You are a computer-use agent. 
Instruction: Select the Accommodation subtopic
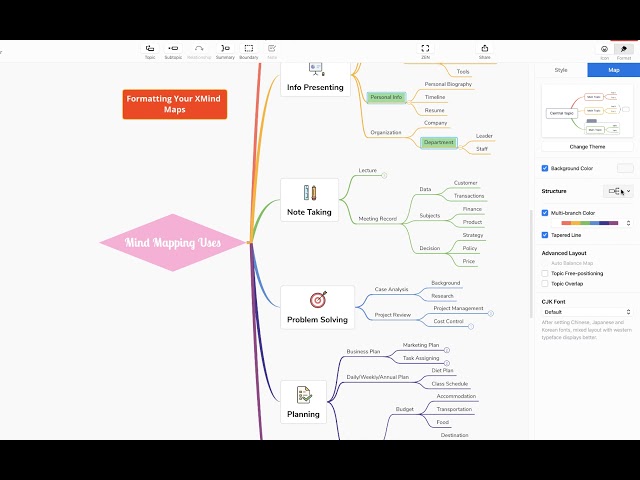click(x=456, y=396)
